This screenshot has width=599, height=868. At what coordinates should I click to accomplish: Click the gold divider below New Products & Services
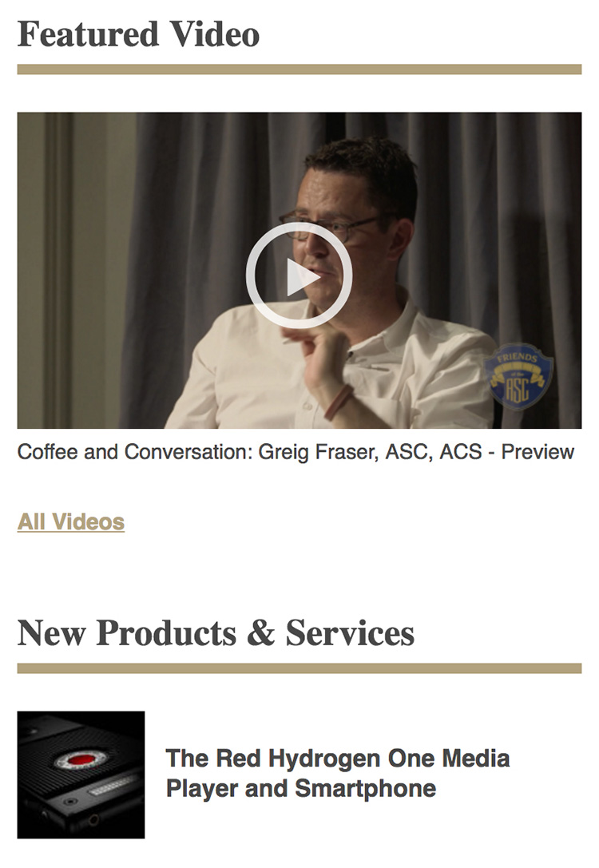click(299, 668)
